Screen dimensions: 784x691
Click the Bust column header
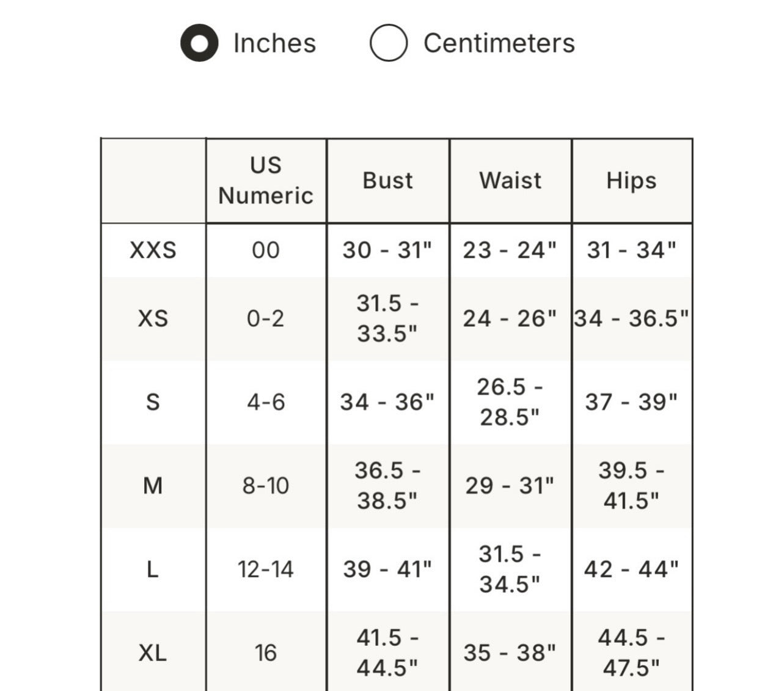[x=387, y=181]
